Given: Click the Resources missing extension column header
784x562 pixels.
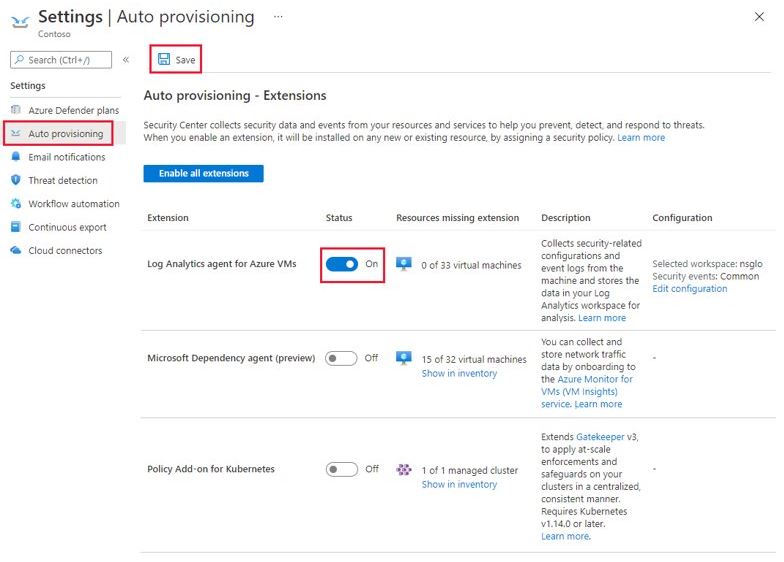Looking at the screenshot, I should 458,218.
